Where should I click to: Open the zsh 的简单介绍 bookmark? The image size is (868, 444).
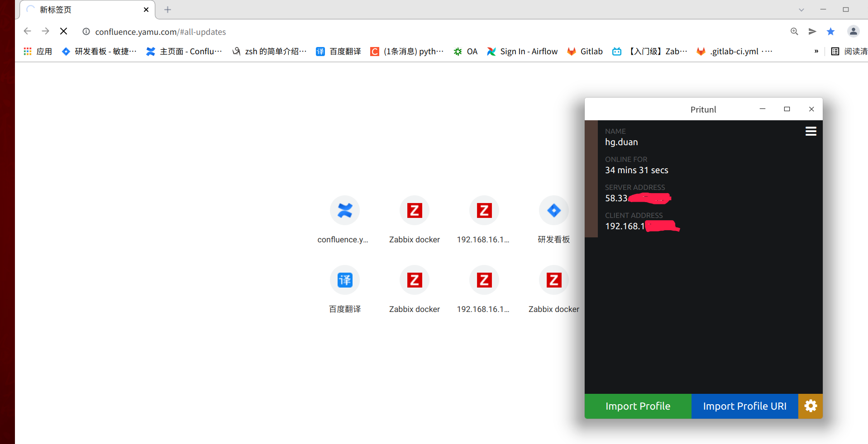269,52
